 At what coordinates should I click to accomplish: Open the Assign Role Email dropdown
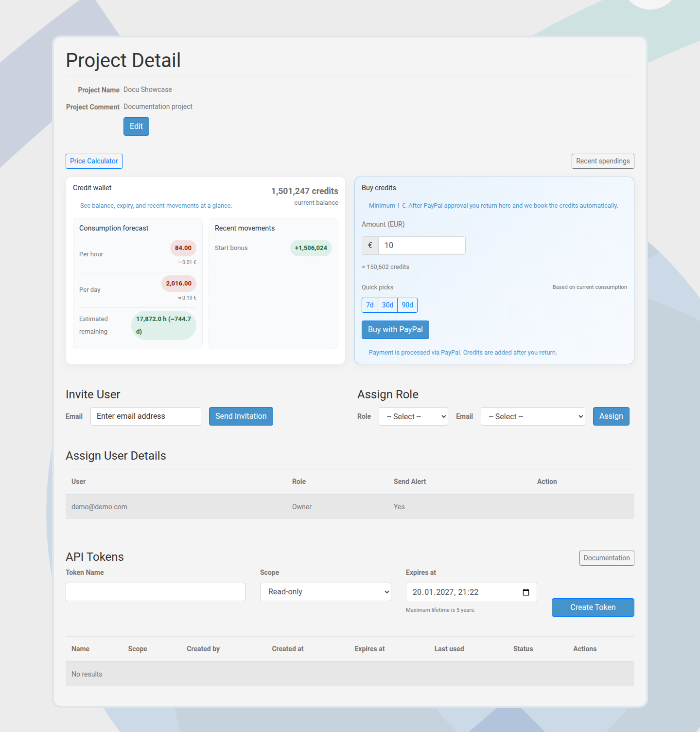pos(533,416)
